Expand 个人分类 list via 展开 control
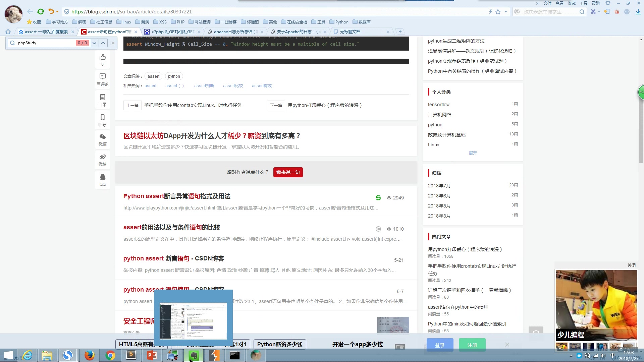 tap(473, 153)
